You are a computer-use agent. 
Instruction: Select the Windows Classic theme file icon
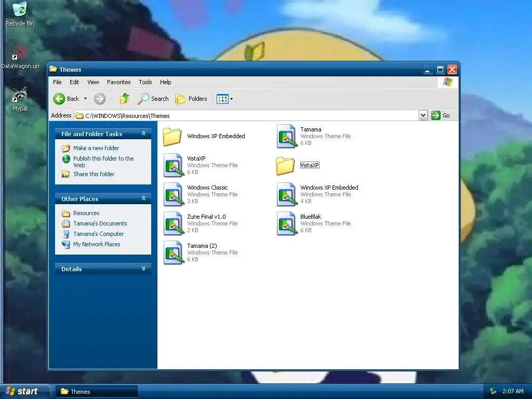click(174, 194)
